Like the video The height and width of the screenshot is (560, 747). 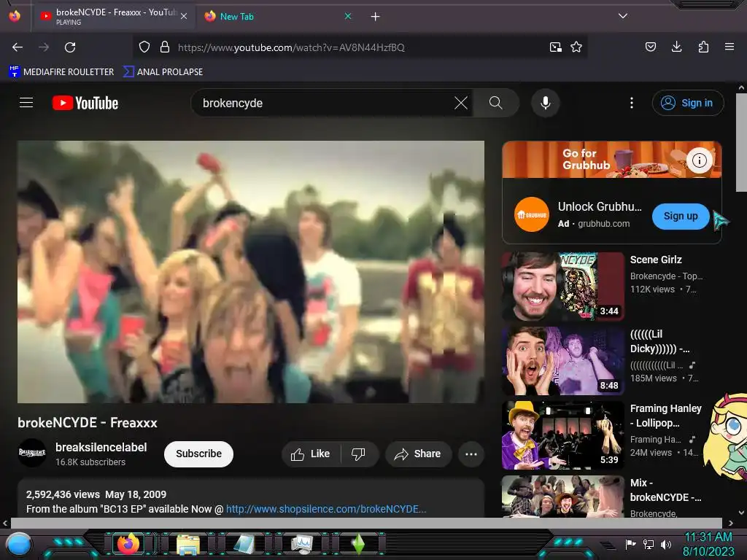311,454
